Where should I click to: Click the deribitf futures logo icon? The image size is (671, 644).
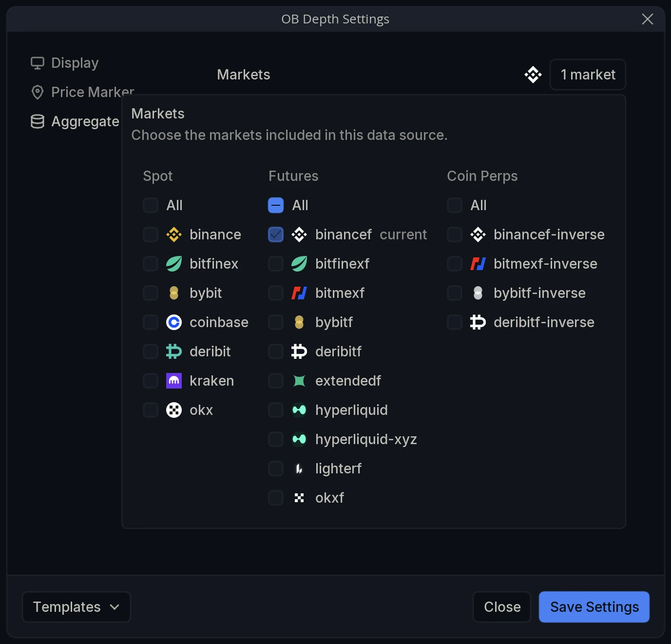coord(299,351)
